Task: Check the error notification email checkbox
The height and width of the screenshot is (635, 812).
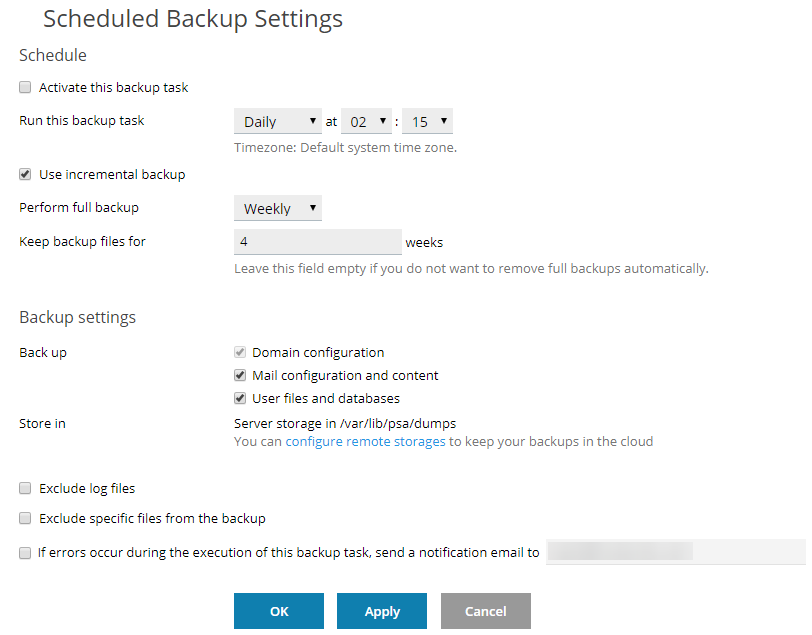Action: (25, 553)
